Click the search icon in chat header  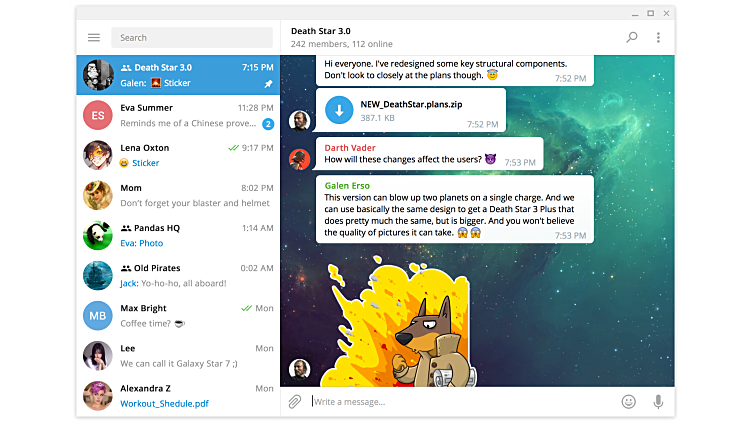click(631, 38)
